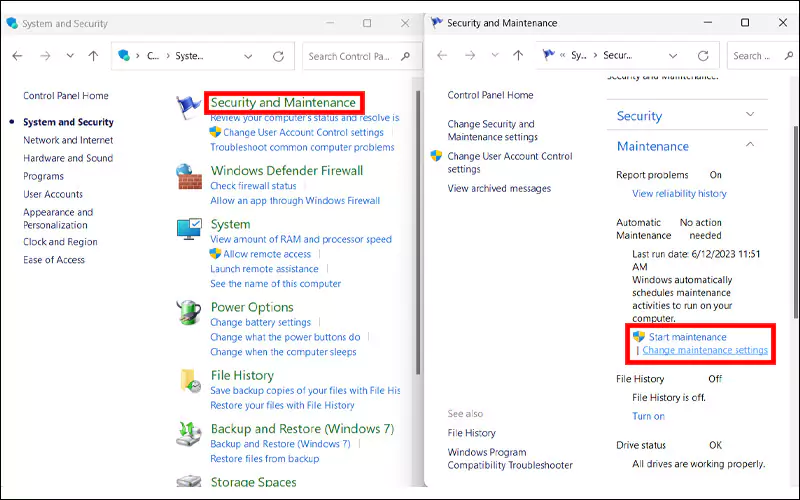The height and width of the screenshot is (500, 800).
Task: Open Windows Defender Firewall heading
Action: click(x=287, y=170)
